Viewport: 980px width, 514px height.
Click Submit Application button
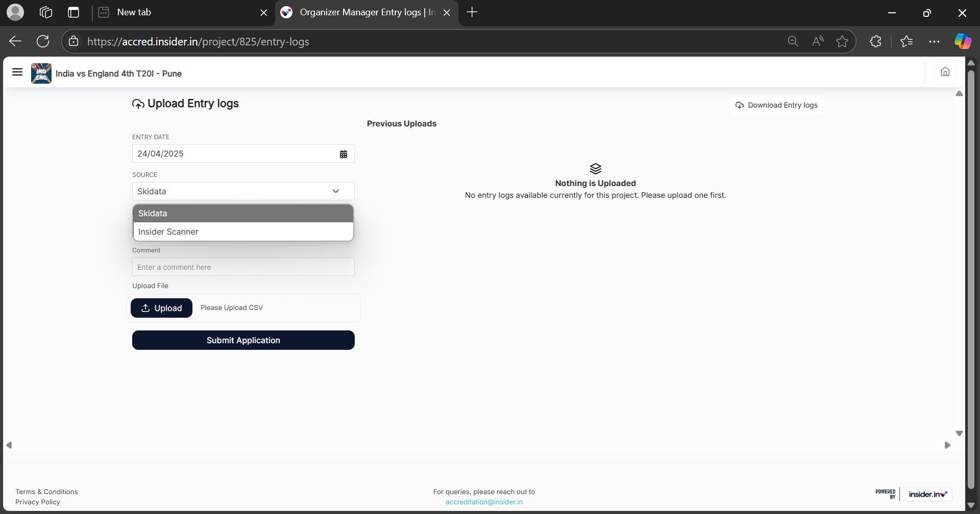(243, 340)
